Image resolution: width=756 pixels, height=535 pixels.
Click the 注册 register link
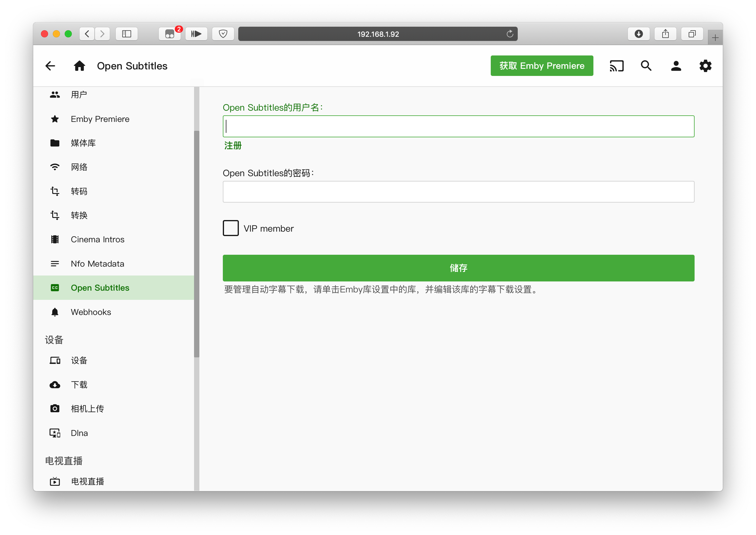point(233,146)
